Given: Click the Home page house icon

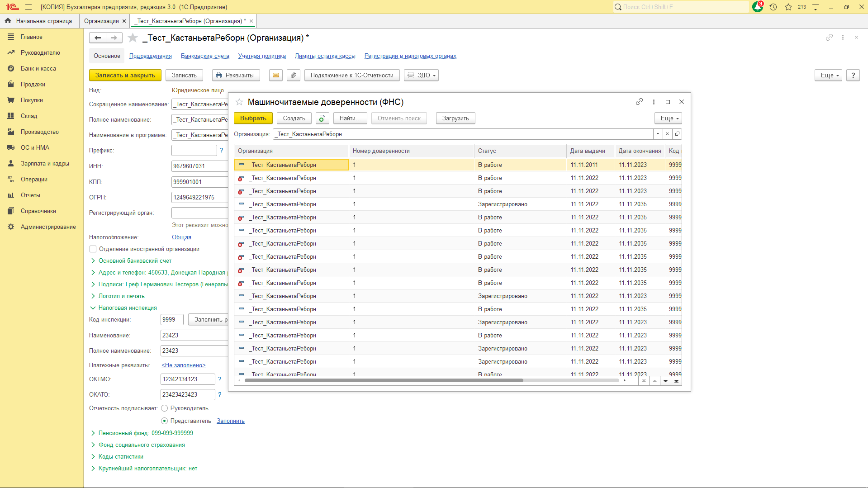Looking at the screenshot, I should pos(8,21).
